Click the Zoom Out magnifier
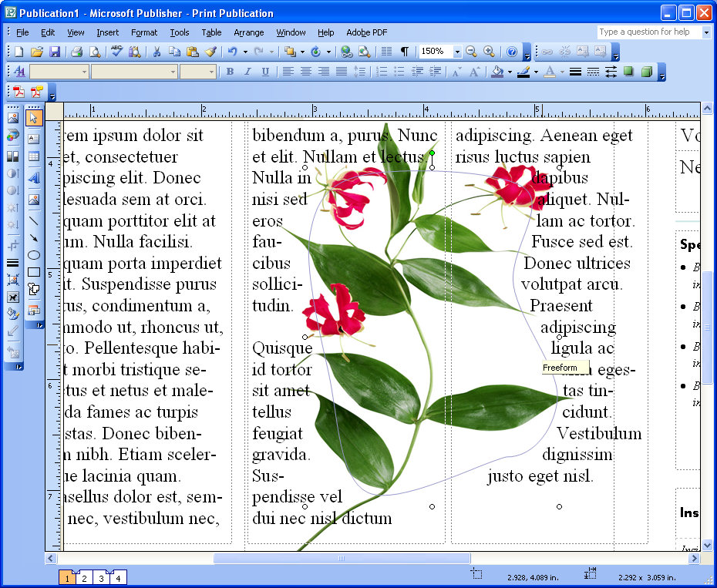Screen dimensions: 717x588 pyautogui.click(x=471, y=52)
